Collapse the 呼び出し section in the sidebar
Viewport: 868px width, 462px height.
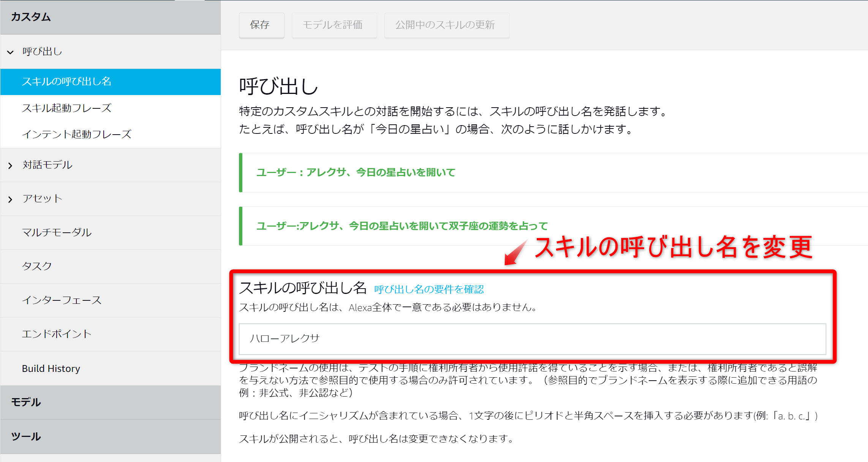pos(43,51)
